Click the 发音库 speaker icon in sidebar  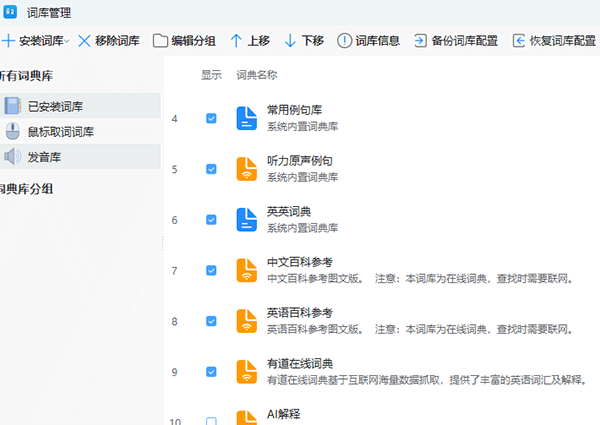click(x=12, y=156)
